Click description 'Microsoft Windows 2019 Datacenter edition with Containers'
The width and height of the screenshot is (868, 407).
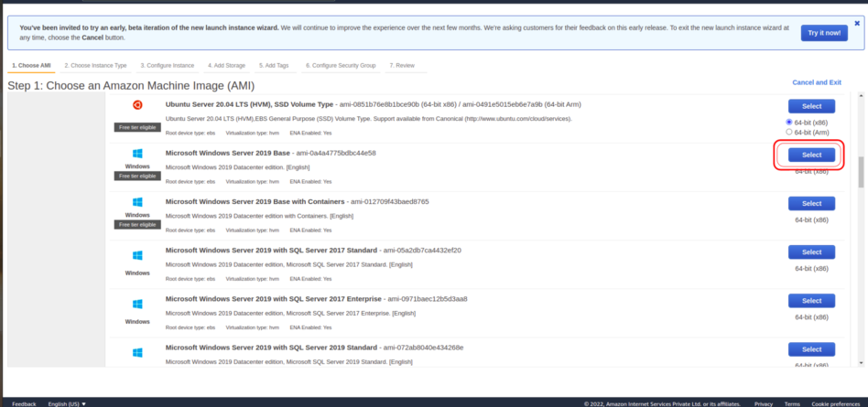pyautogui.click(x=259, y=216)
